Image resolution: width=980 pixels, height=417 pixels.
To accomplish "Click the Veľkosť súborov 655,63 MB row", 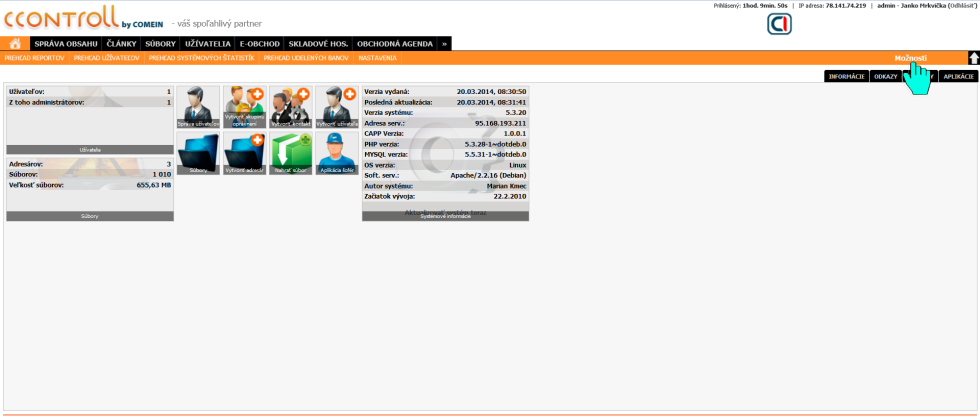I will (90, 185).
